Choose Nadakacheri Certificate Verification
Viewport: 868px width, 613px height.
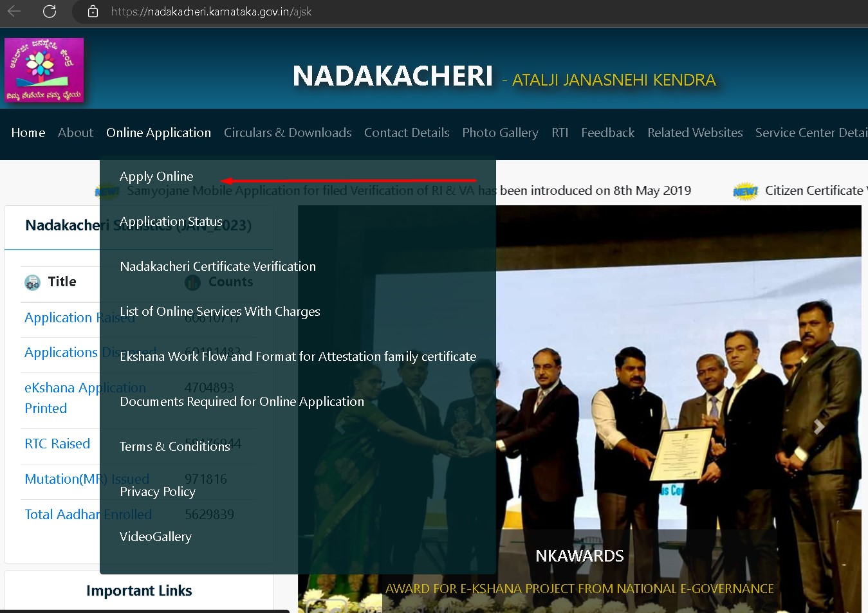217,266
